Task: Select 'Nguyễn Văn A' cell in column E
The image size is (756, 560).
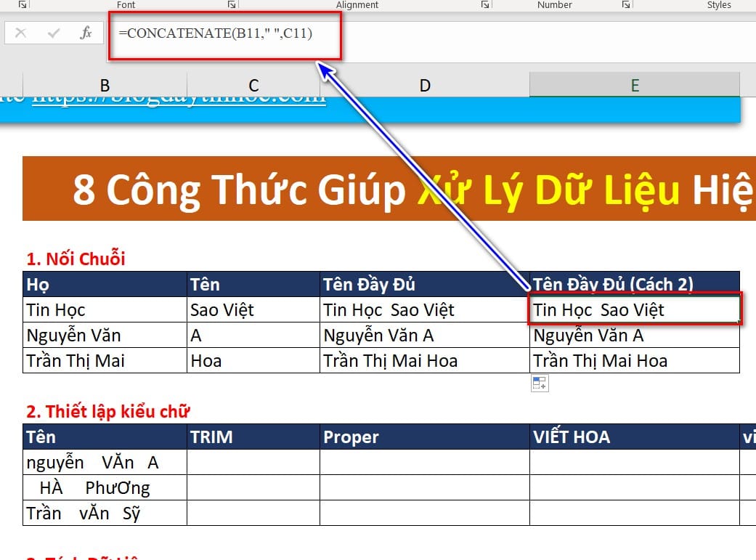Action: pos(635,336)
